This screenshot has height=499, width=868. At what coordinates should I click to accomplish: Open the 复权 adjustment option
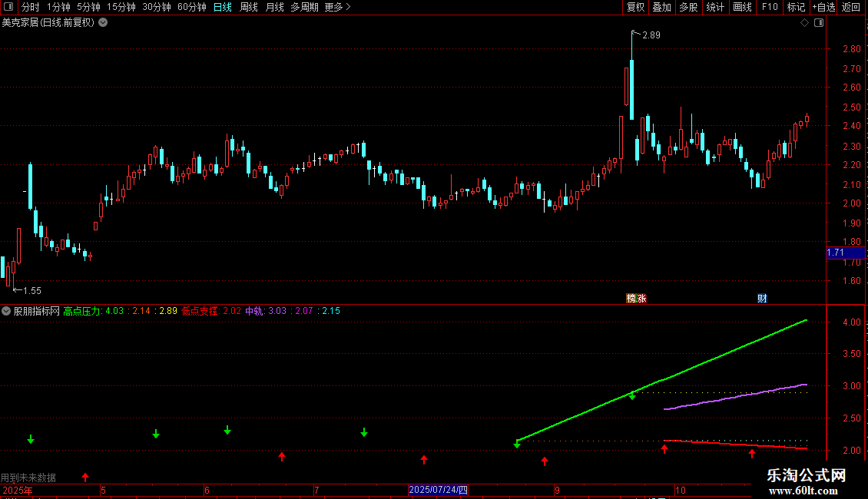635,7
